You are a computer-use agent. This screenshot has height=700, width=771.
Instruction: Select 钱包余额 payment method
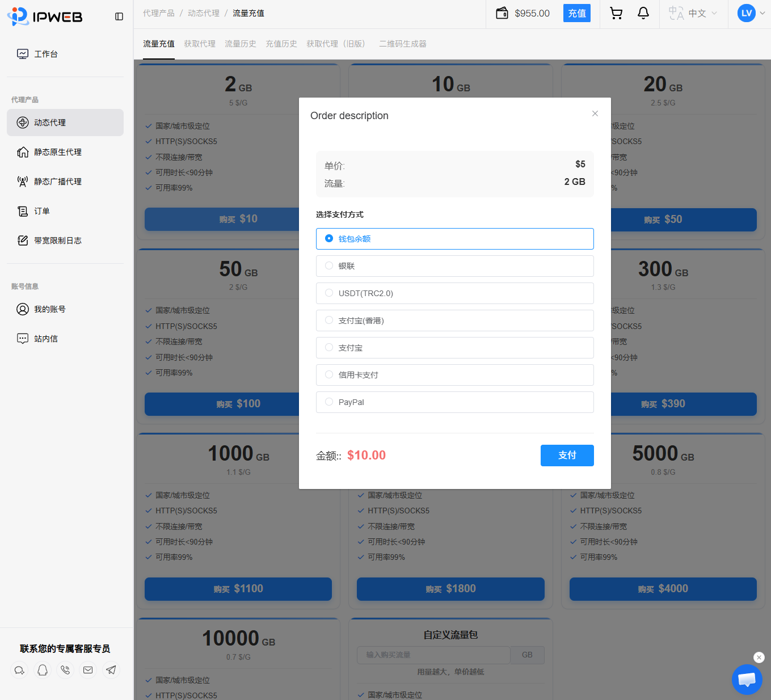455,239
